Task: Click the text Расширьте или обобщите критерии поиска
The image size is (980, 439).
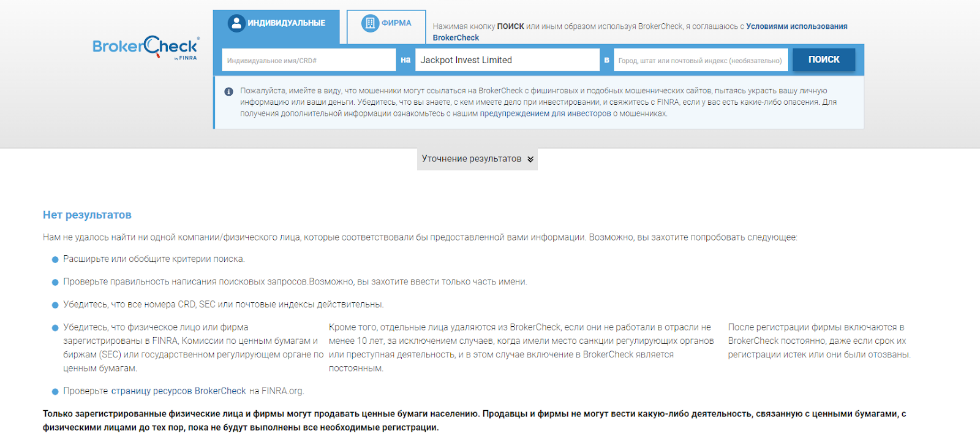Action: [x=154, y=259]
